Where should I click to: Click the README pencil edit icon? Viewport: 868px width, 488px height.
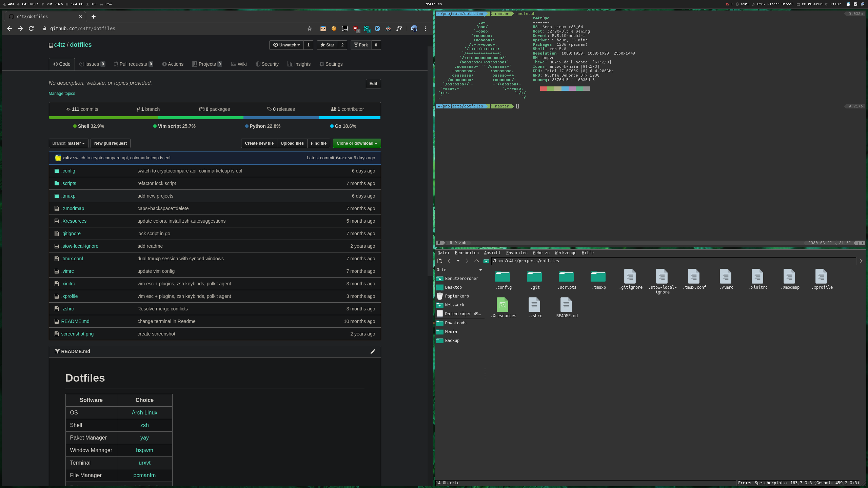(x=373, y=351)
